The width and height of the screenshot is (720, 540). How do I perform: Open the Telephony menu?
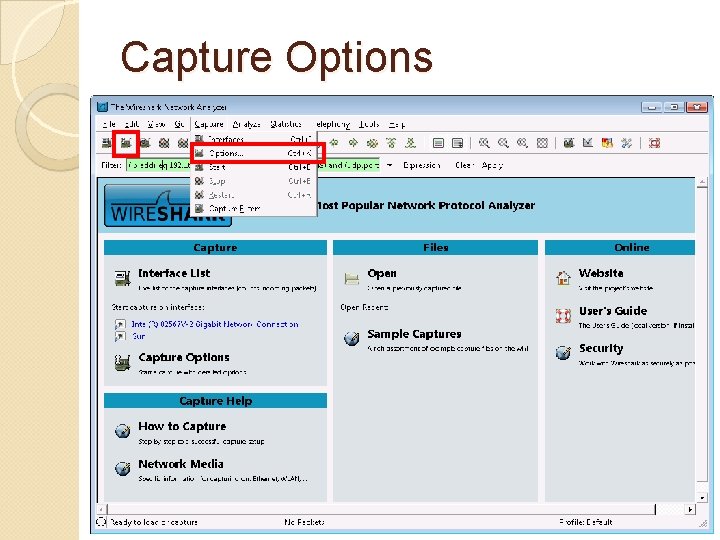tap(332, 124)
